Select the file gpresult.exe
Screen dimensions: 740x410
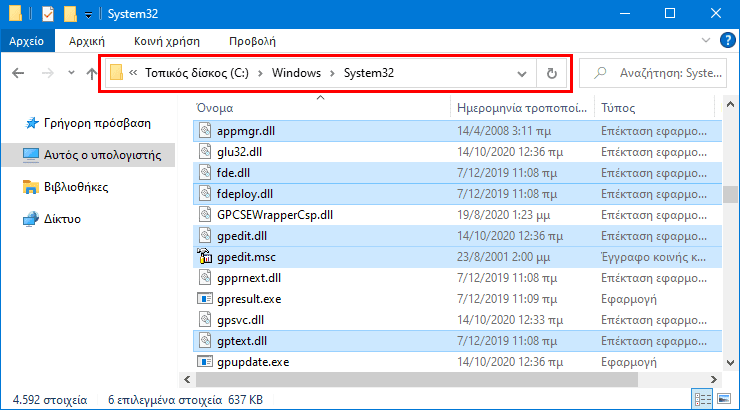pyautogui.click(x=457, y=299)
